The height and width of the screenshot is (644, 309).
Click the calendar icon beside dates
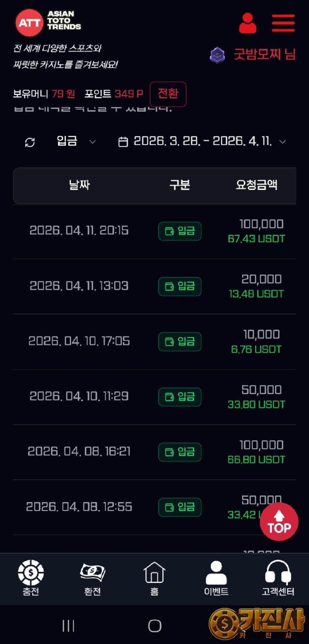123,142
